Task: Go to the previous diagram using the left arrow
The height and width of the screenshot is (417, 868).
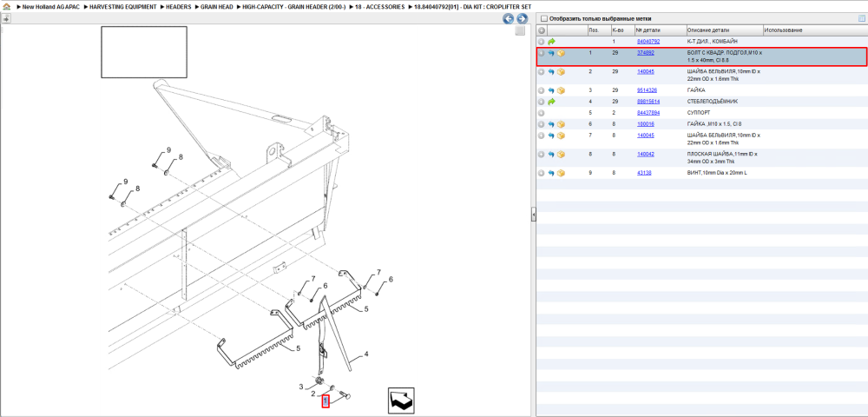Action: click(508, 19)
